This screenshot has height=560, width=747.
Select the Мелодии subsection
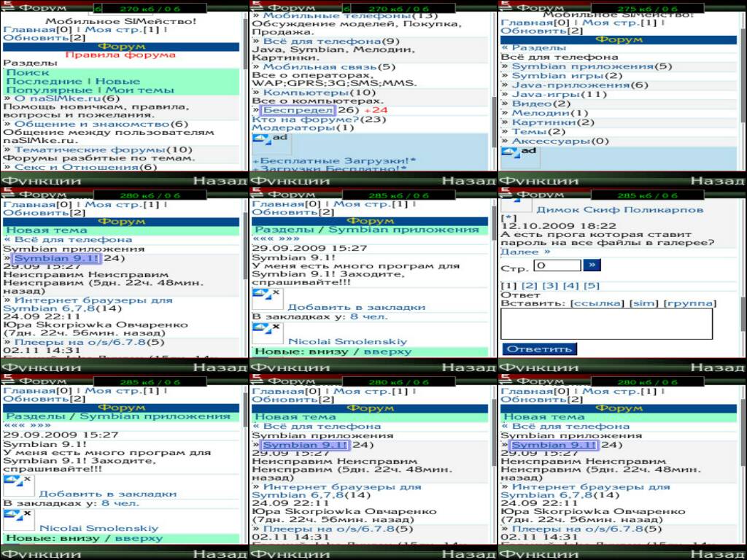click(540, 112)
